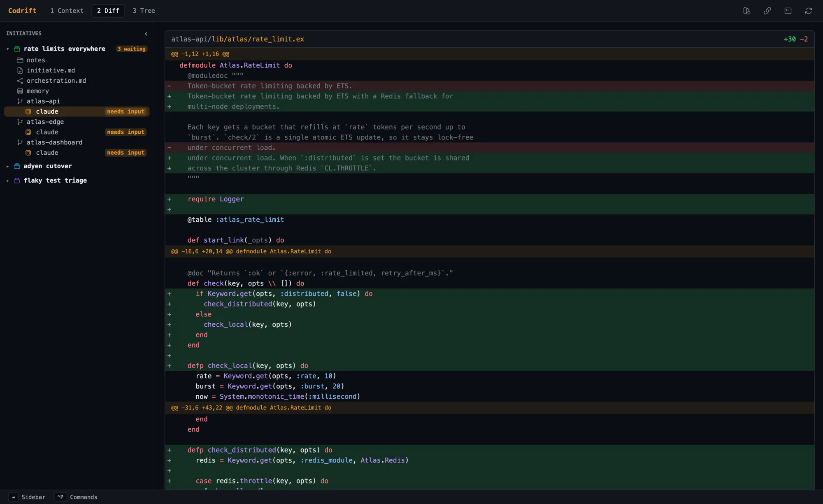Click the rate limits everywhere box icon
This screenshot has width=823, height=504.
pyautogui.click(x=17, y=49)
